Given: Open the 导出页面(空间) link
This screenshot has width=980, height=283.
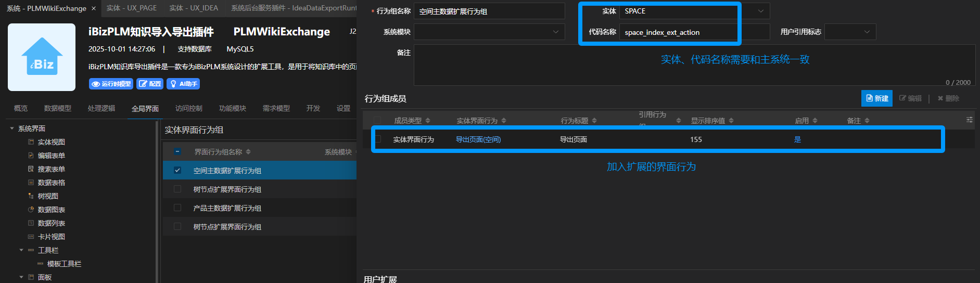Looking at the screenshot, I should [478, 139].
